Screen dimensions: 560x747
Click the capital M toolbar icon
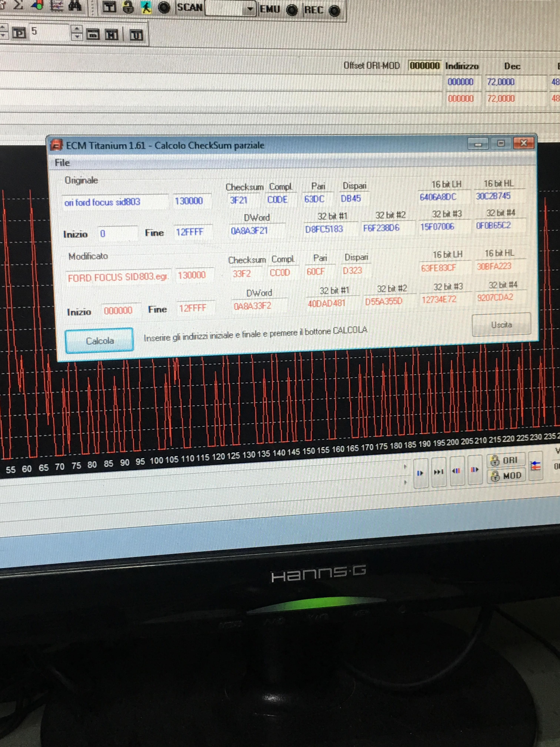tap(112, 34)
